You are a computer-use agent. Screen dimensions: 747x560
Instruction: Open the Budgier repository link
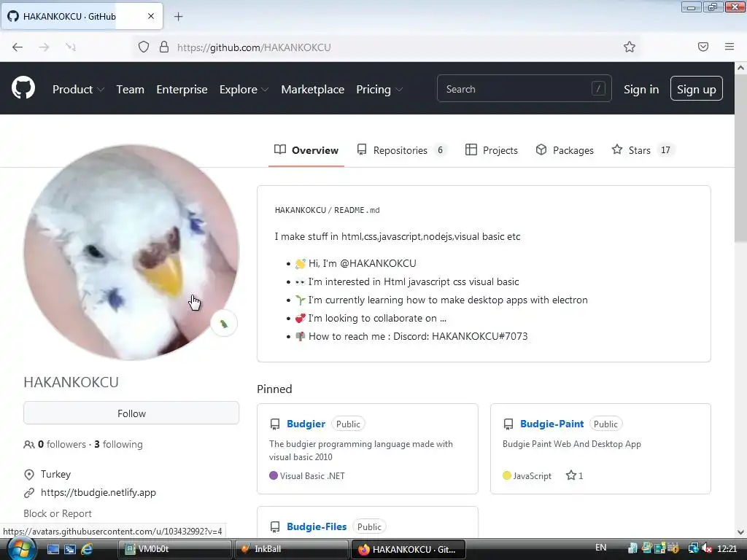(306, 424)
